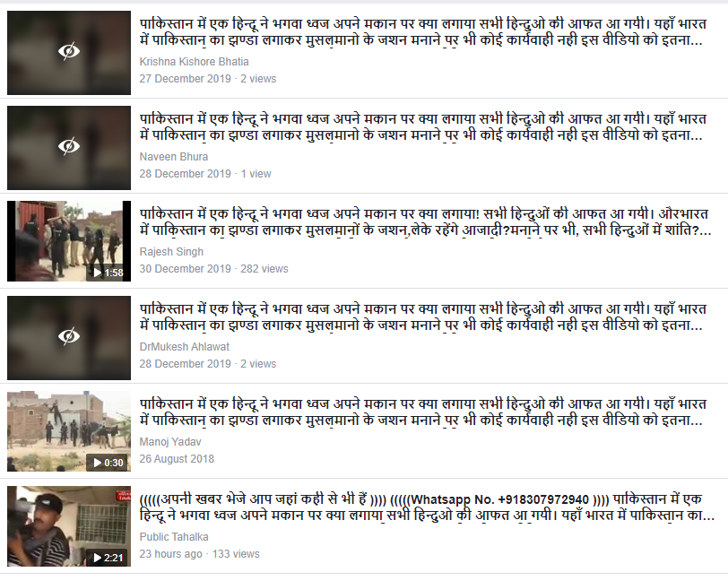Play the 2:21 Public Tahalka video

108,558
